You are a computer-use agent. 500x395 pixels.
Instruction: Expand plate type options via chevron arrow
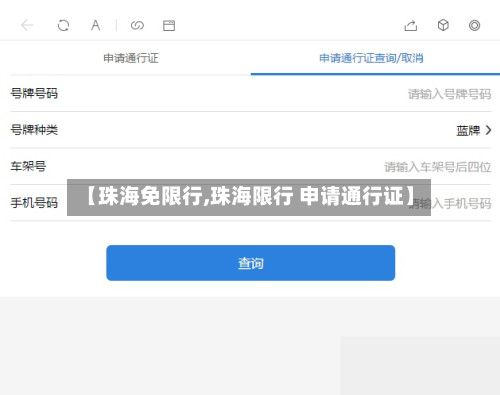click(488, 130)
